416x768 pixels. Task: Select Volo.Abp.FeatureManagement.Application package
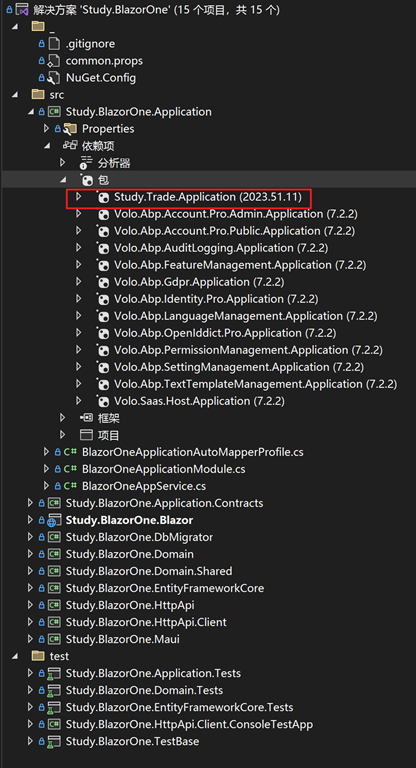click(x=240, y=265)
